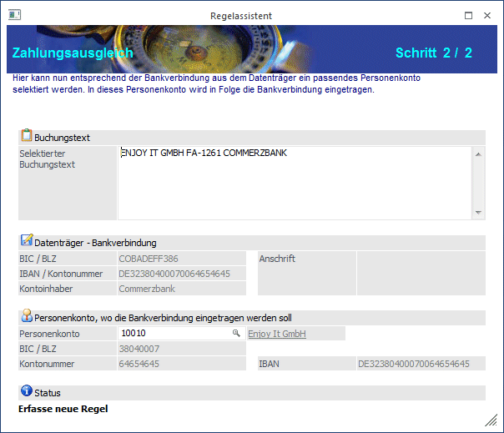Click the Datenträger IBAN / Kontonummer field
This screenshot has height=433, width=504.
point(181,274)
